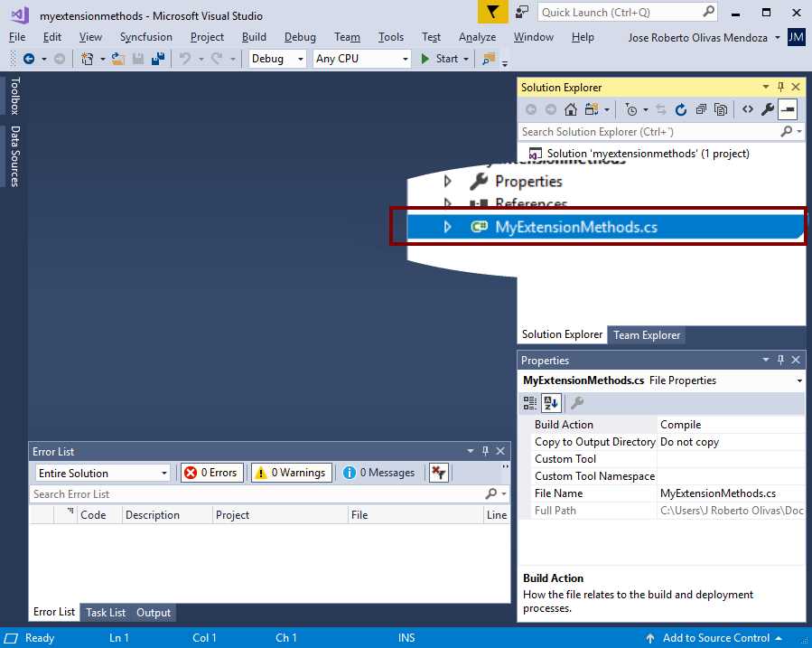812x648 pixels.
Task: Click the Find in Files toolbar icon
Action: 489,59
